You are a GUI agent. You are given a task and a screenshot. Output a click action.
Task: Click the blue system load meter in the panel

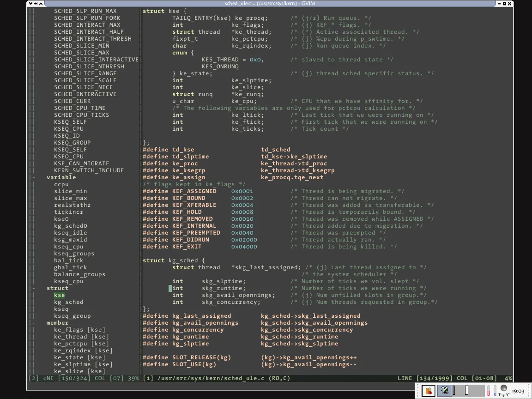point(495,391)
